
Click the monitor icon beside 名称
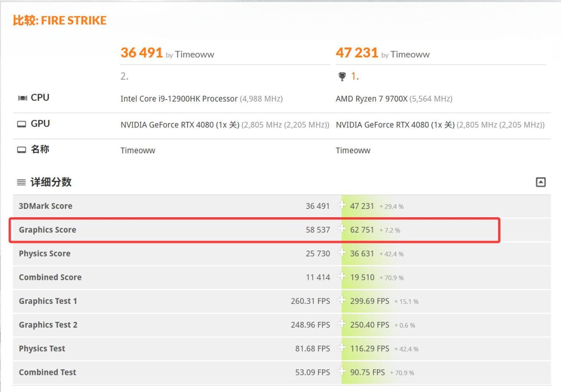pyautogui.click(x=21, y=150)
